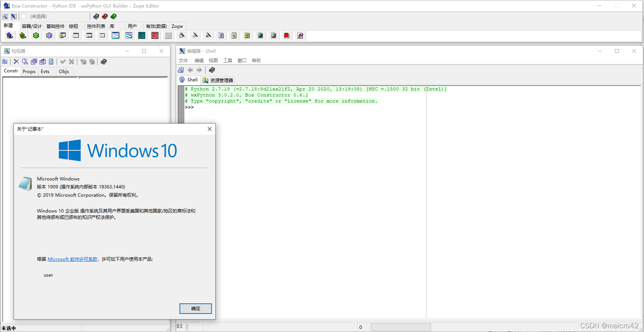
Task: Select the Props tab in Inspector
Action: [29, 71]
